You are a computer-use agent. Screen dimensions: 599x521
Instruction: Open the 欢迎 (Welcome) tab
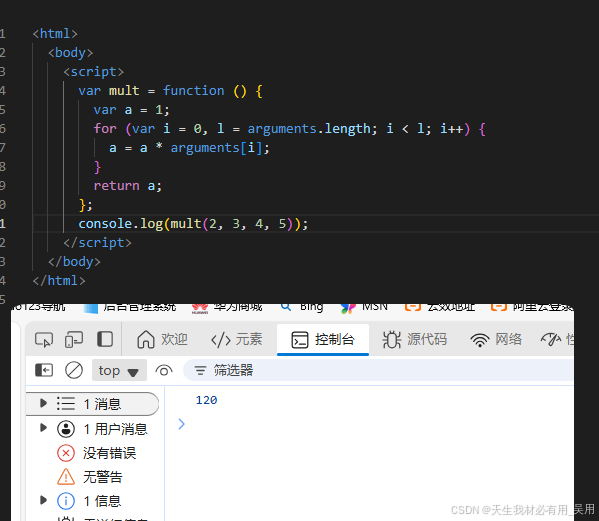click(x=162, y=340)
